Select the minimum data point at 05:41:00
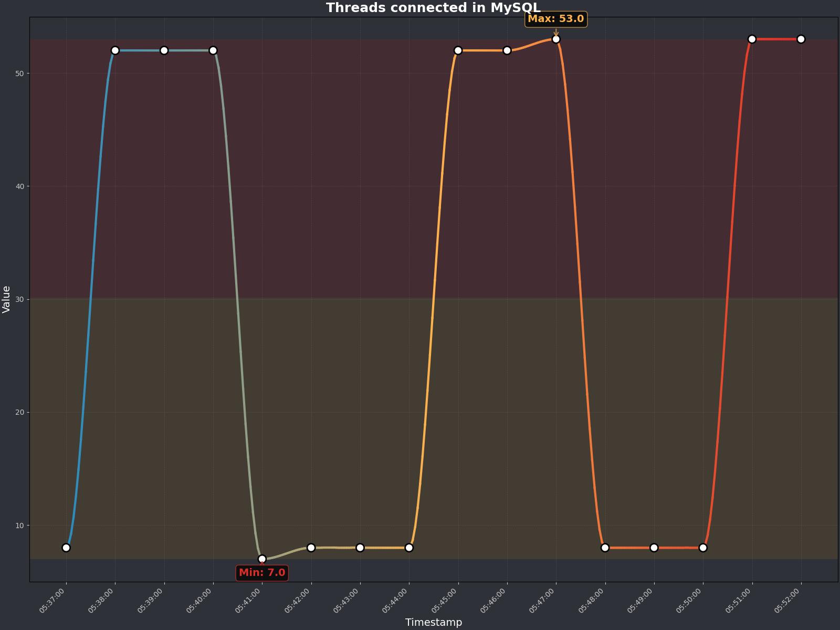This screenshot has width=840, height=630. coord(262,559)
